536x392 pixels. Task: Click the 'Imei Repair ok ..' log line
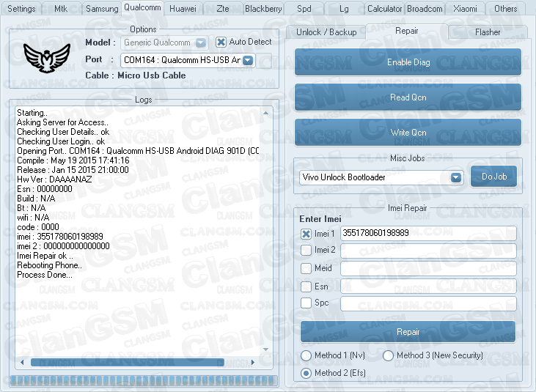point(45,256)
